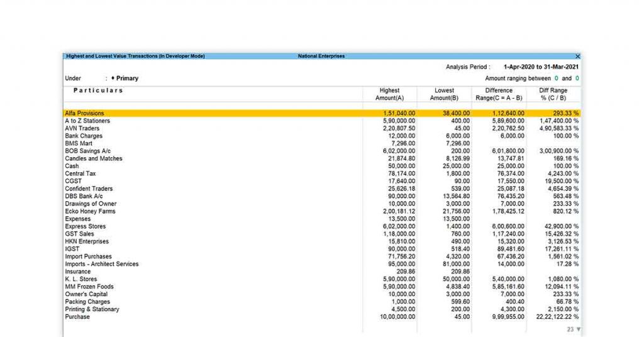Click the first amount range value field
This screenshot has width=644, height=337.
pyautogui.click(x=556, y=79)
